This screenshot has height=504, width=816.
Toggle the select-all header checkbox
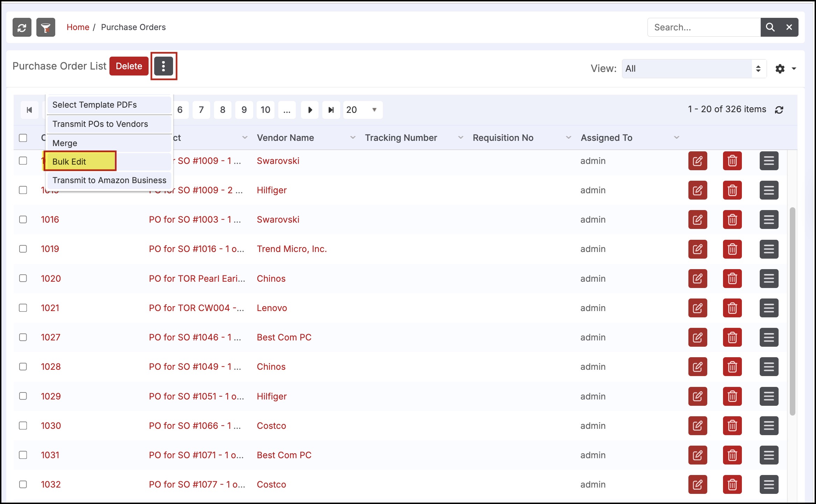23,138
